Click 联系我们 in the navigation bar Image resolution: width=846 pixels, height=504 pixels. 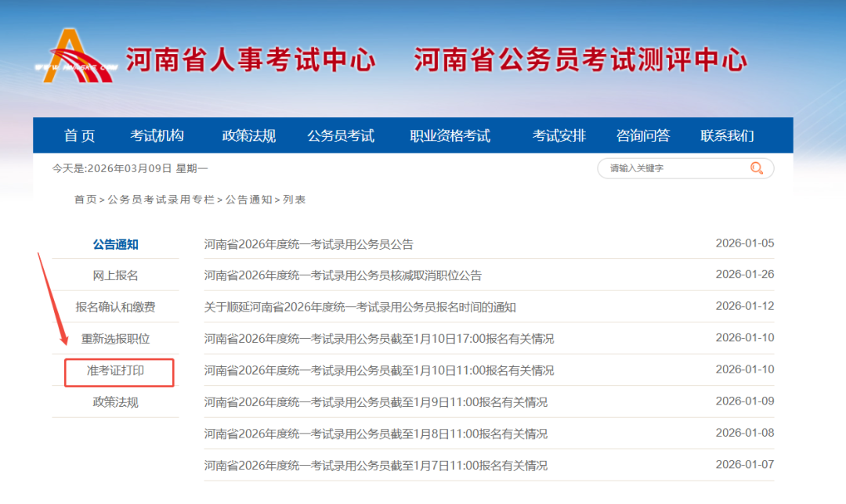click(727, 136)
